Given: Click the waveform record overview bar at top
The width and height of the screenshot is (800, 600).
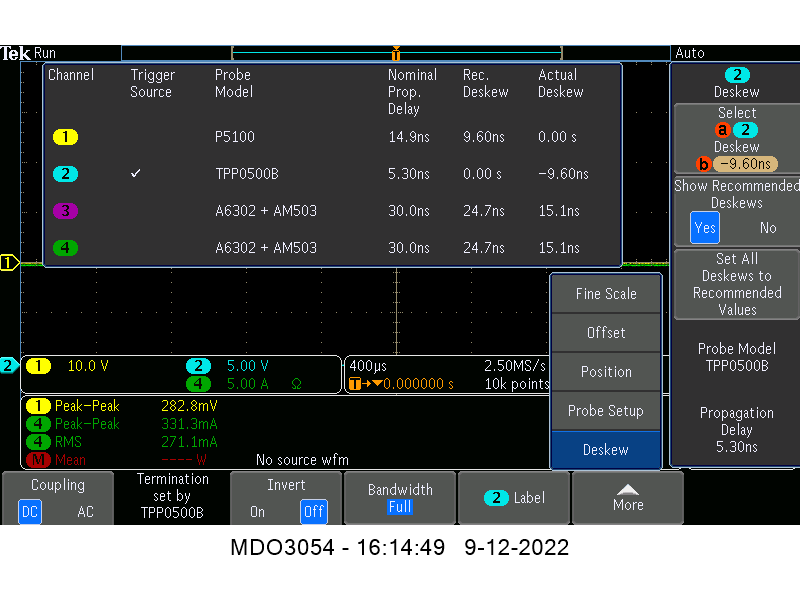Looking at the screenshot, I should [x=396, y=53].
